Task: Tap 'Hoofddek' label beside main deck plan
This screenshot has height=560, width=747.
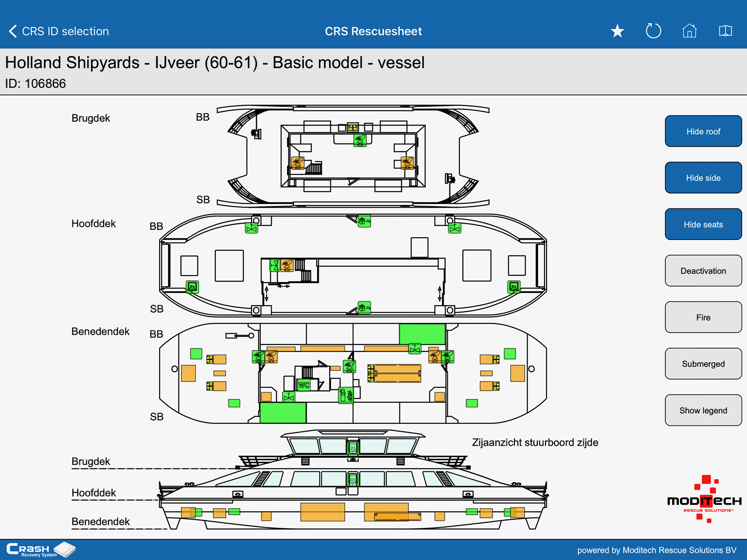Action: pyautogui.click(x=93, y=224)
